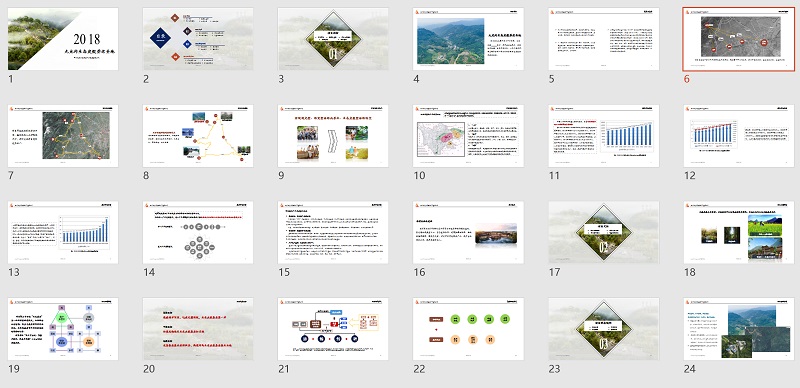
Task: Select slide 7 with the satellite route map
Action: [x=63, y=136]
